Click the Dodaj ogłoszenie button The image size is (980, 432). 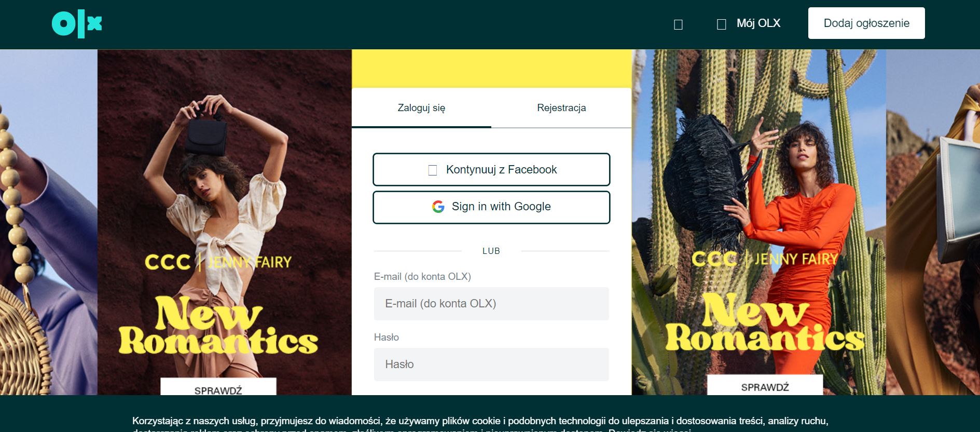866,23
